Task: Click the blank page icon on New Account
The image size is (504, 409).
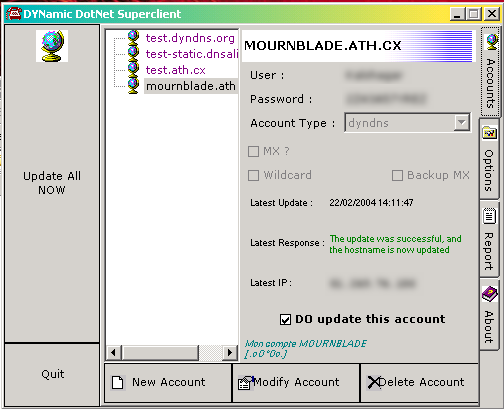Action: (117, 382)
